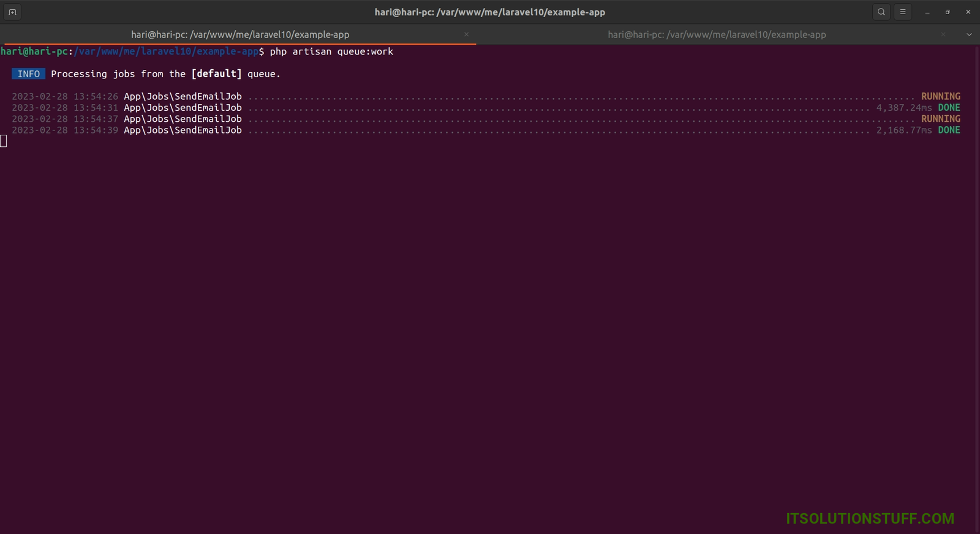The width and height of the screenshot is (980, 534).
Task: Open the terminal search tool
Action: [x=881, y=12]
